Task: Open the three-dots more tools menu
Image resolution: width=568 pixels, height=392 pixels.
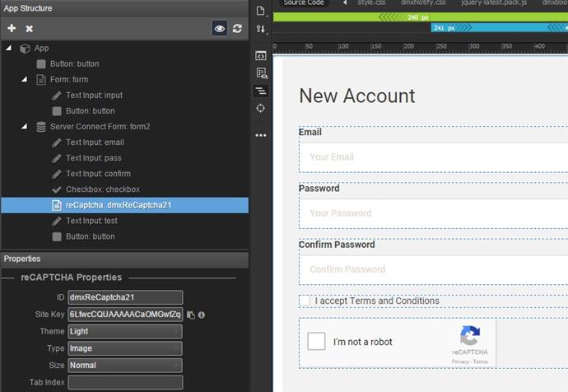Action: tap(261, 135)
